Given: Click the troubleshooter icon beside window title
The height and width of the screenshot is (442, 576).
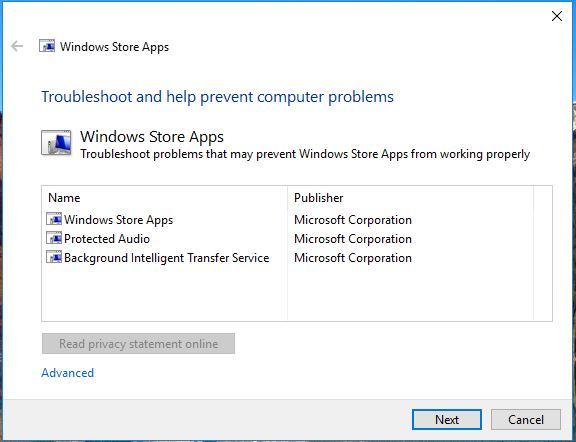Looking at the screenshot, I should [47, 46].
